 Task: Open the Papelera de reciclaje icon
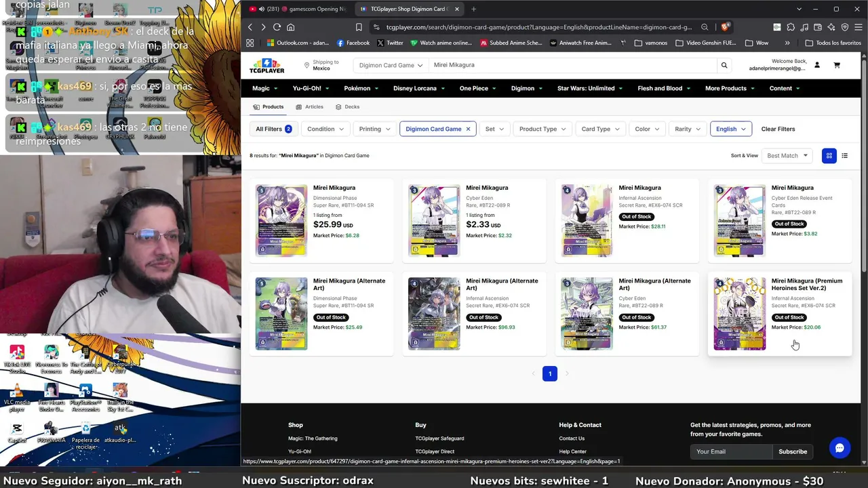tap(85, 435)
